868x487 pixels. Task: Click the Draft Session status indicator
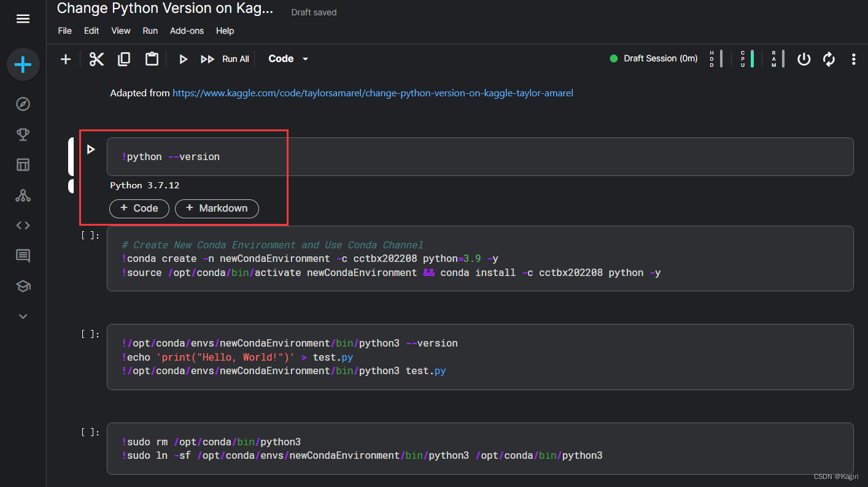coord(654,59)
